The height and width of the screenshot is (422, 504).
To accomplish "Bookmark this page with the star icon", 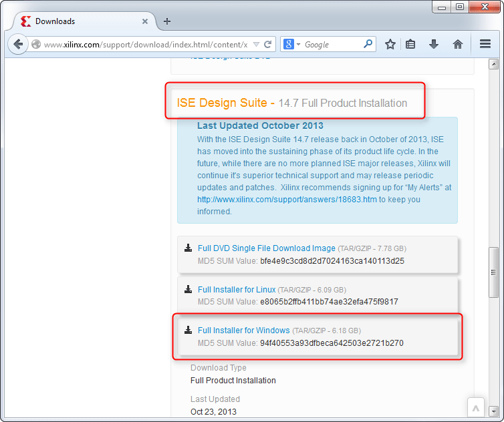I will 390,44.
